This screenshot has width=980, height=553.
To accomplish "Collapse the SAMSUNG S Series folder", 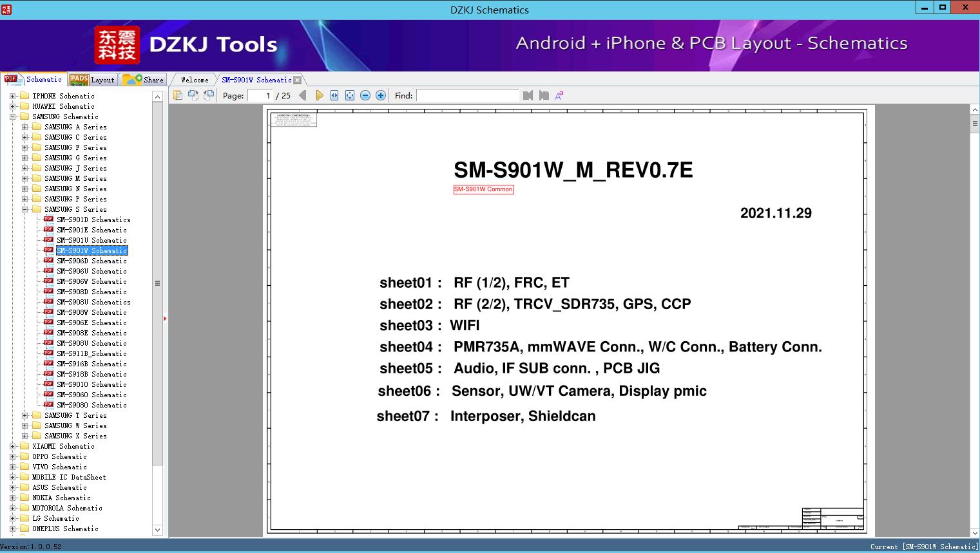I will coord(24,209).
